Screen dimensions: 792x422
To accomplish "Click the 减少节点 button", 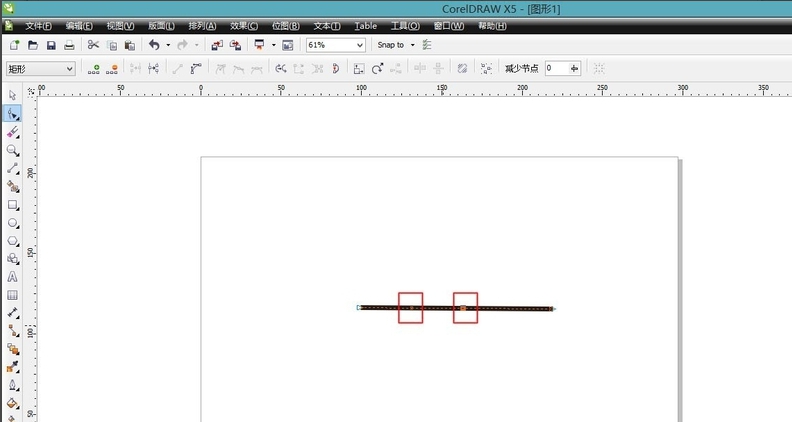I will pos(522,69).
